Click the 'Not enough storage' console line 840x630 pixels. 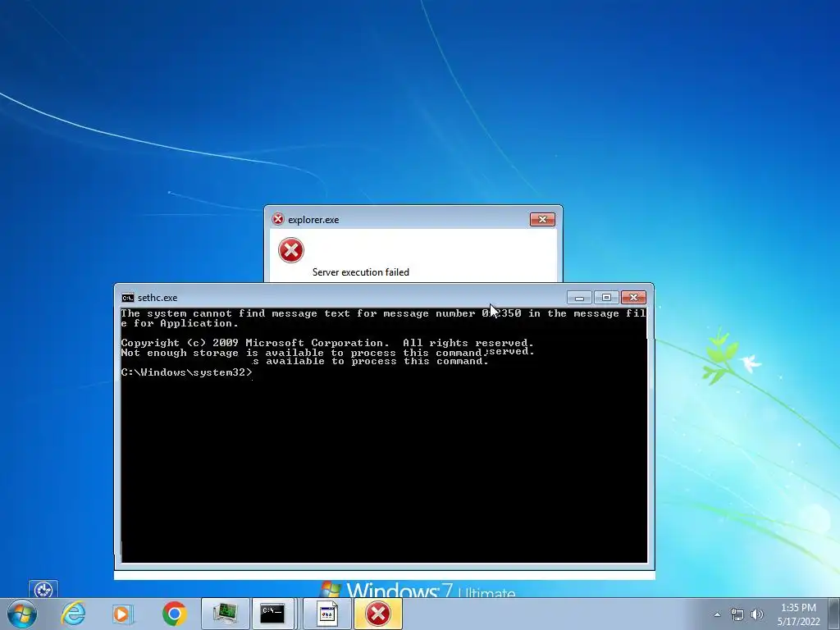coord(305,353)
